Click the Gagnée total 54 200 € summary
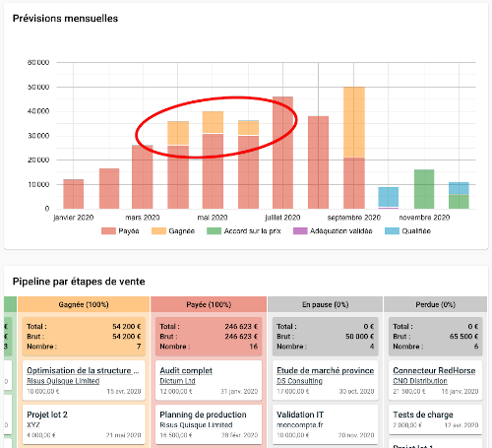The width and height of the screenshot is (492, 448). pos(84,327)
